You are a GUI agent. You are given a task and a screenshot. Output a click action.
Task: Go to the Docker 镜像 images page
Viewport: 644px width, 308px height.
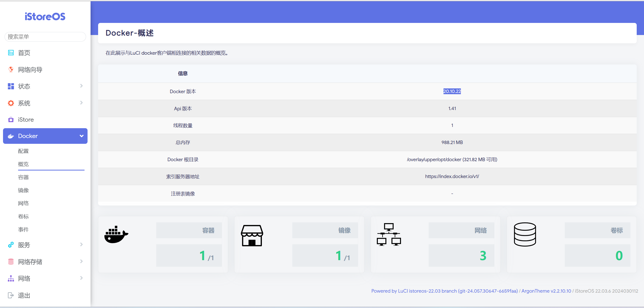[x=23, y=190]
